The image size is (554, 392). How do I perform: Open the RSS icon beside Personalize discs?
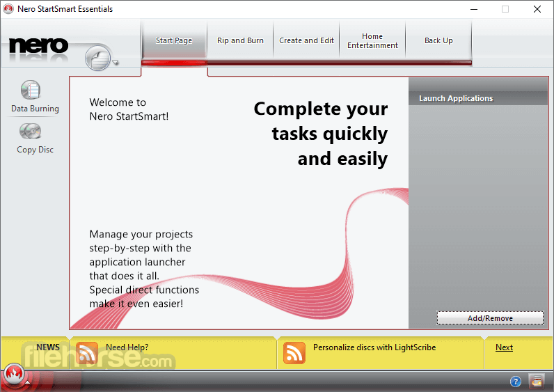[x=294, y=353]
